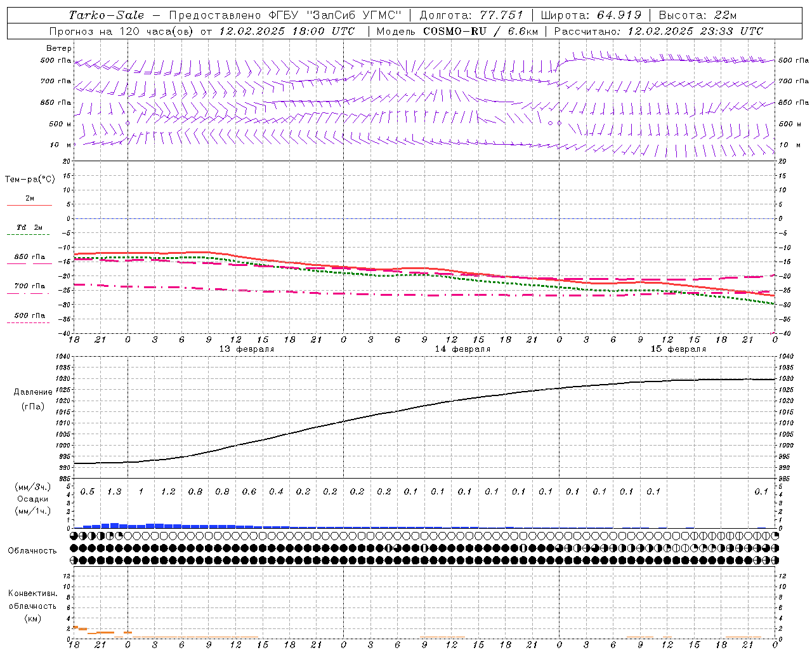Click the Tarko-Sale station title

106,15
